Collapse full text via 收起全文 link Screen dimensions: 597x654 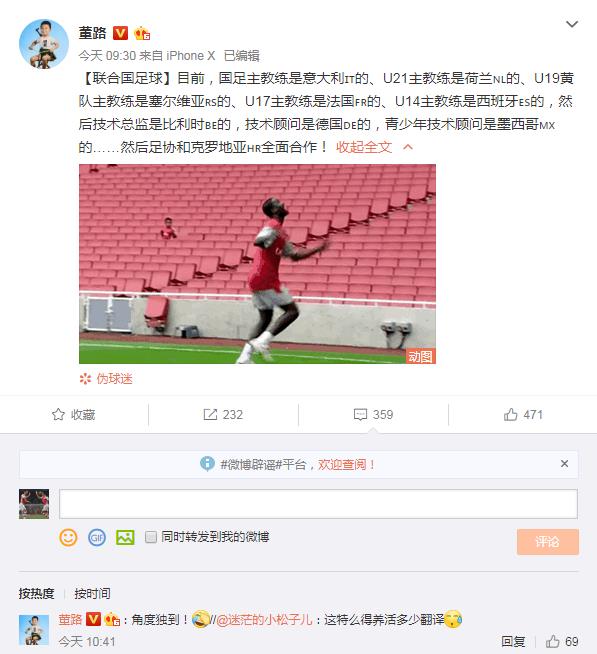(364, 147)
